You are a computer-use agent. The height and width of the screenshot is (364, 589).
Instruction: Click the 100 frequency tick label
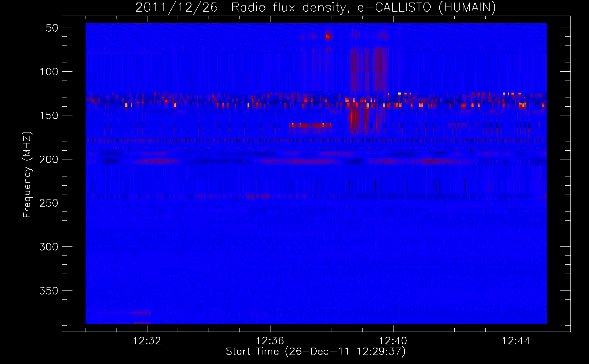click(49, 72)
